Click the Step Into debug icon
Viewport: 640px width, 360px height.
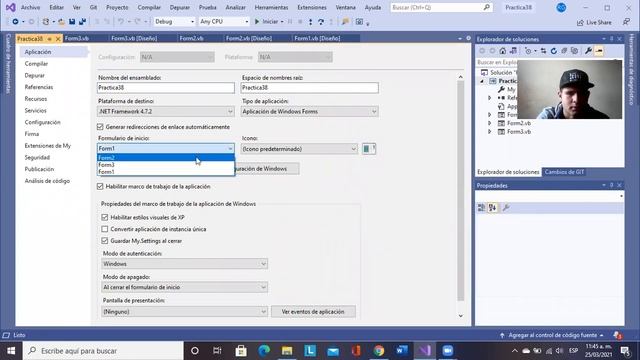click(311, 22)
